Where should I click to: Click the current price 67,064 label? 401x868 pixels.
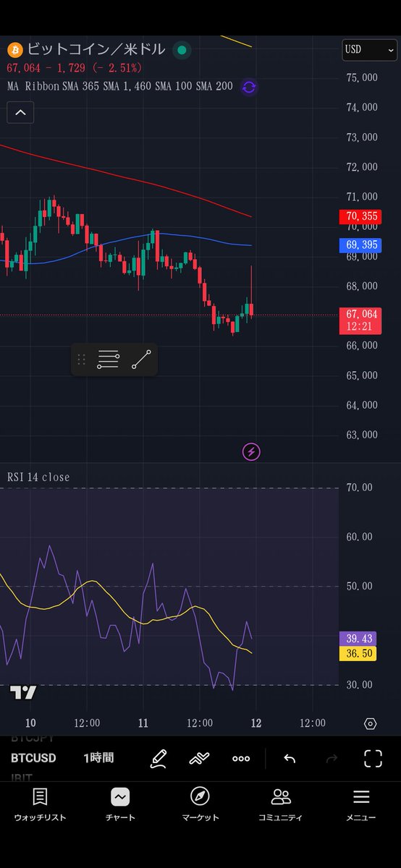[x=360, y=320]
